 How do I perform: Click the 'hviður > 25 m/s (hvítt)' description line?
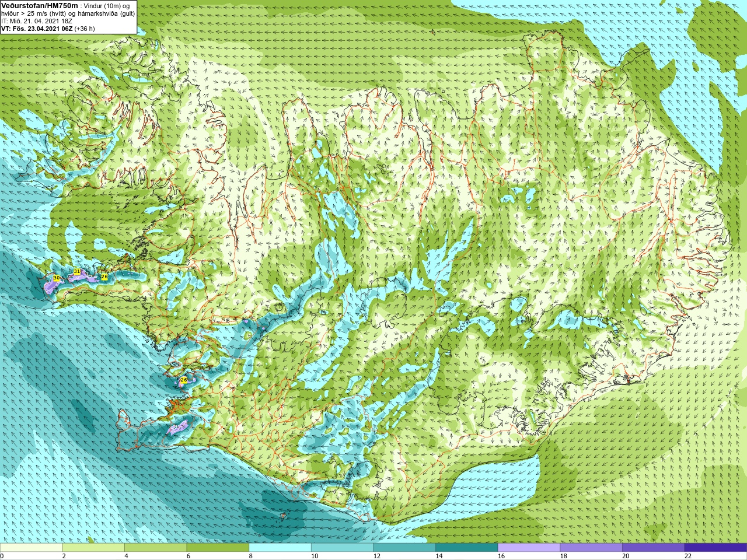(x=68, y=13)
